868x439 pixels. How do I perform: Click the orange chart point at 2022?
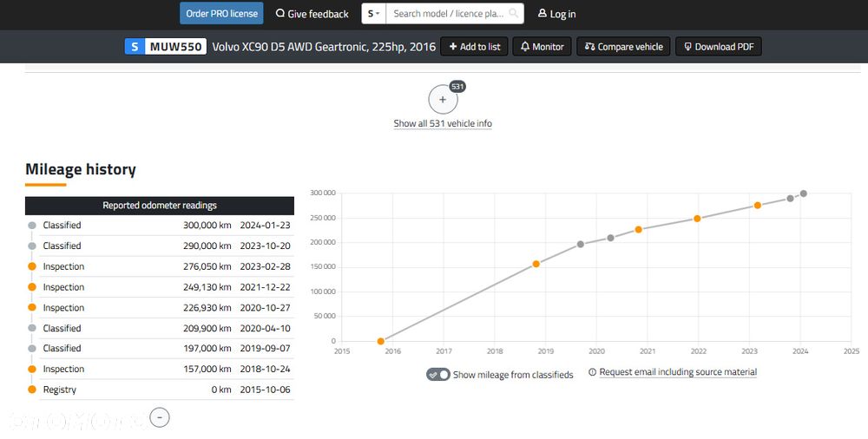click(x=697, y=219)
